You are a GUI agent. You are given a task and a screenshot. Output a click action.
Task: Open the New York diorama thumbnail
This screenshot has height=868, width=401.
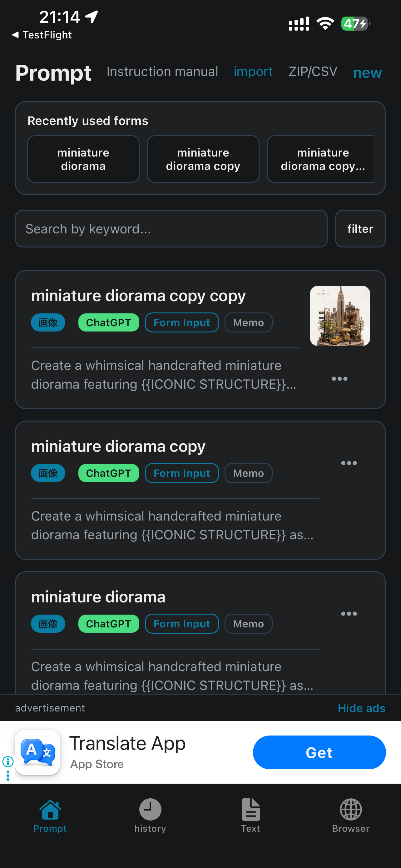340,316
